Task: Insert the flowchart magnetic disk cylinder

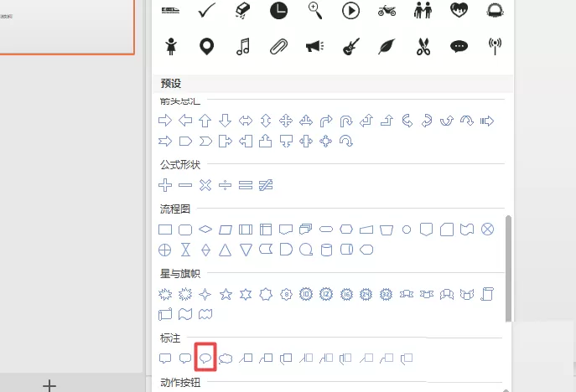Action: (326, 250)
